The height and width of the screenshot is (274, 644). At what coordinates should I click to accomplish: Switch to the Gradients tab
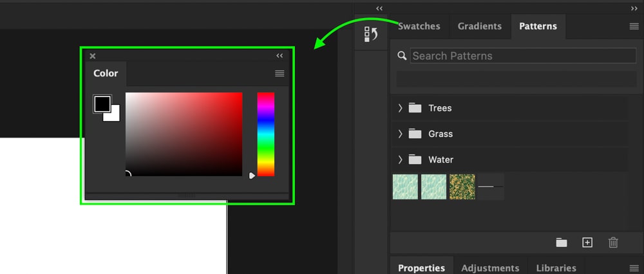click(480, 26)
